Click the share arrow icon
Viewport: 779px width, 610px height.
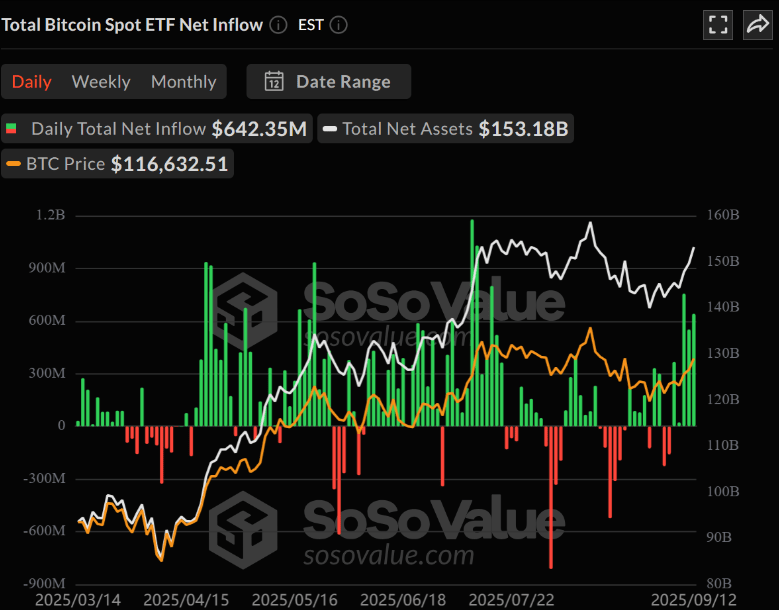[756, 25]
